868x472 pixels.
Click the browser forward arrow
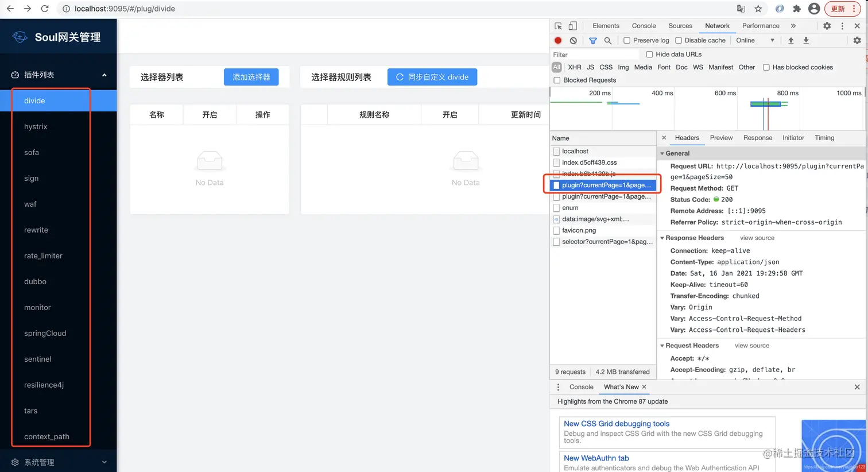[x=27, y=9]
